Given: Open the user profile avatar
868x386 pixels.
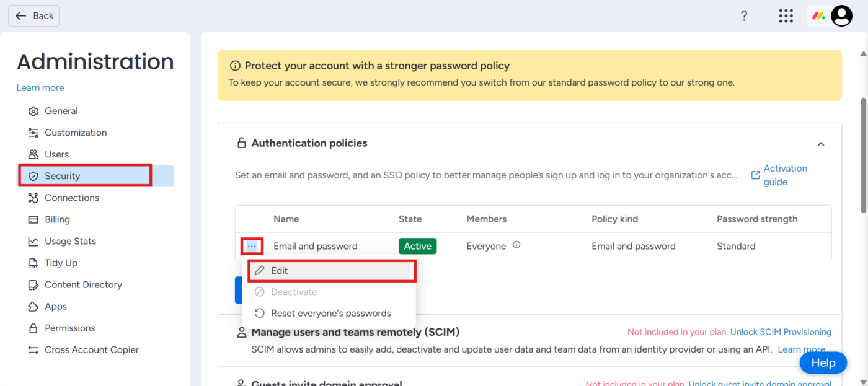Looking at the screenshot, I should click(841, 16).
